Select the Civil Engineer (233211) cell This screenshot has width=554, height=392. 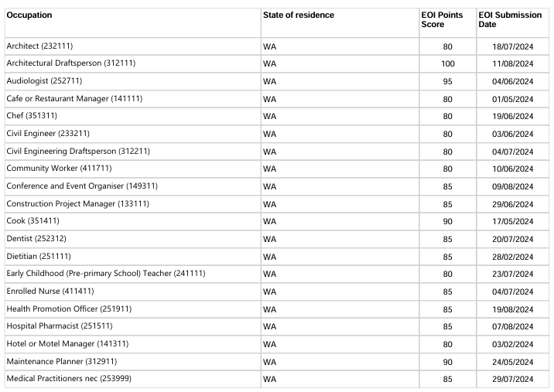point(46,134)
